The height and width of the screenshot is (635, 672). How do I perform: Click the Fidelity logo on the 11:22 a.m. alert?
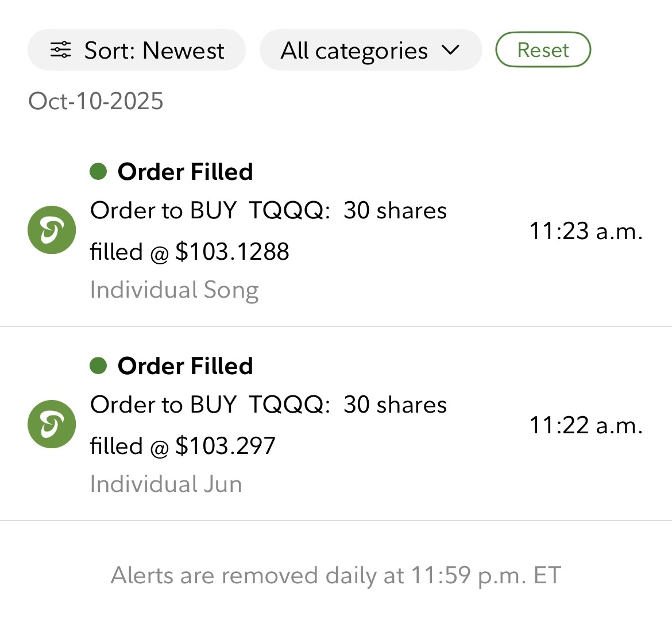[x=52, y=424]
